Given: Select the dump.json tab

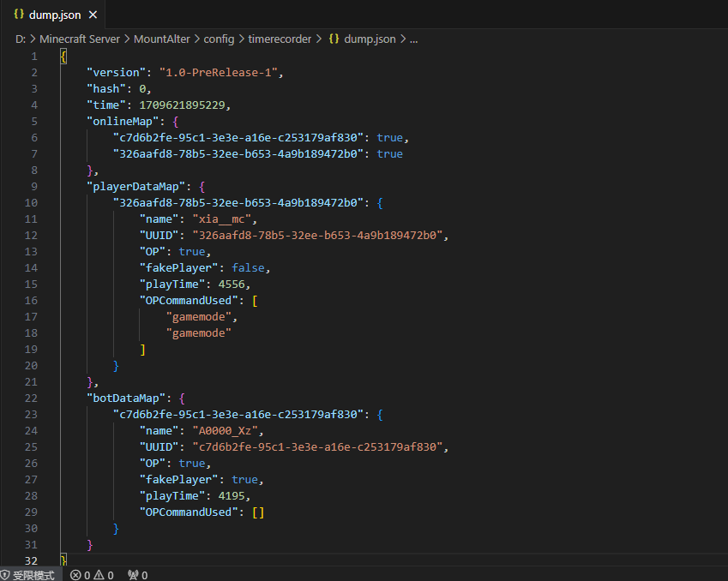Looking at the screenshot, I should pyautogui.click(x=56, y=15).
